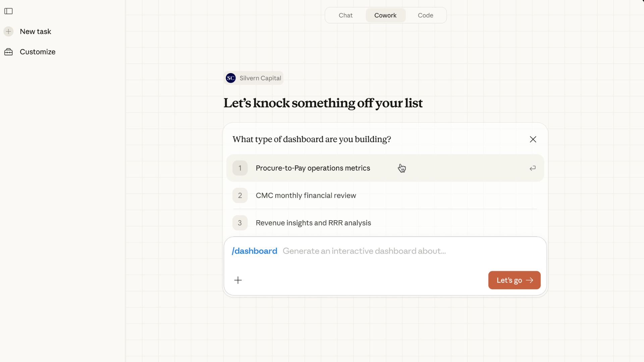Viewport: 644px width, 362px height.
Task: Click the enter arrow icon on option 1
Action: [x=532, y=168]
